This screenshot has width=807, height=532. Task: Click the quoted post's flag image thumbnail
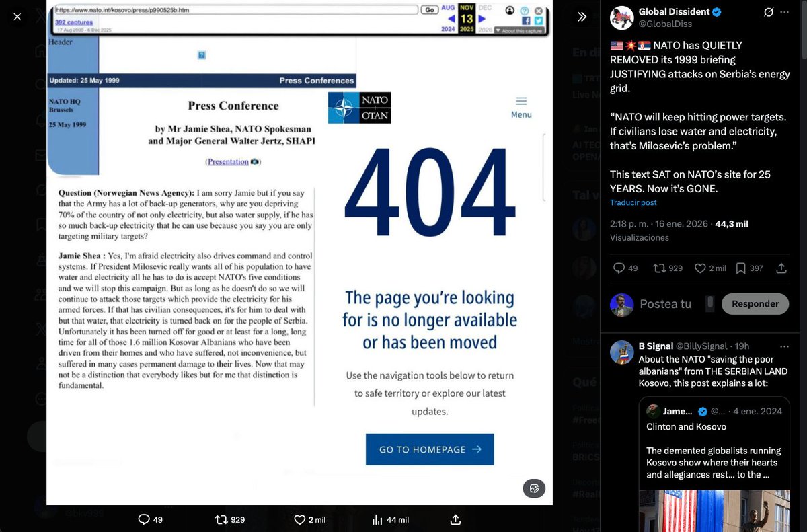715,511
